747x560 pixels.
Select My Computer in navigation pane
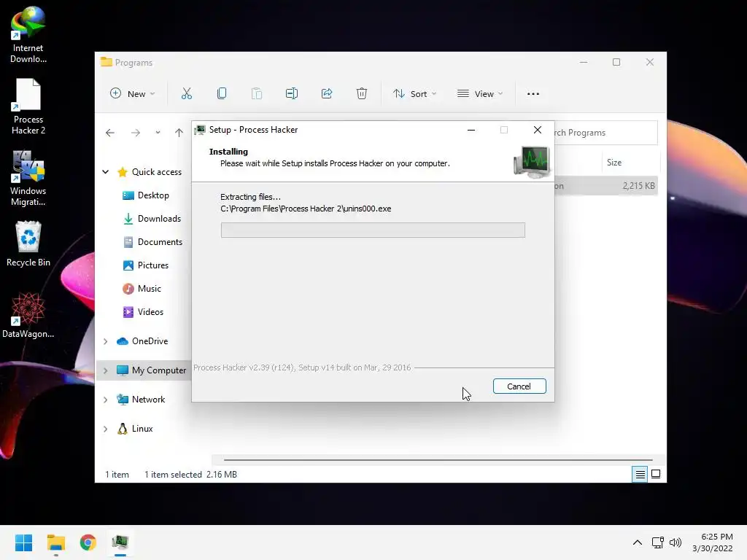click(x=158, y=370)
